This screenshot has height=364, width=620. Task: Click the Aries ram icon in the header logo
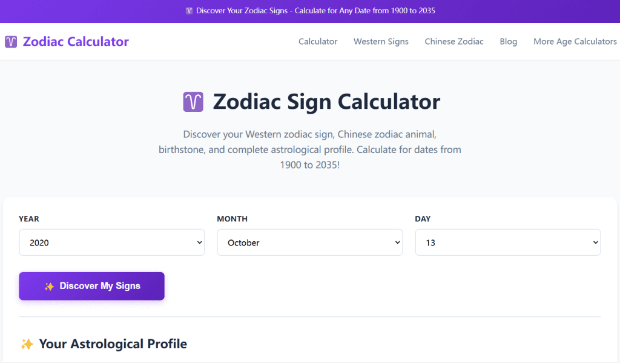[10, 41]
